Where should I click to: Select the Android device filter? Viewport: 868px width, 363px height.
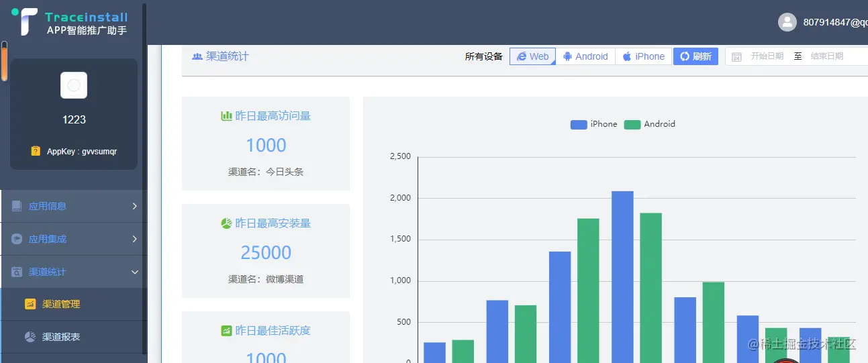585,56
